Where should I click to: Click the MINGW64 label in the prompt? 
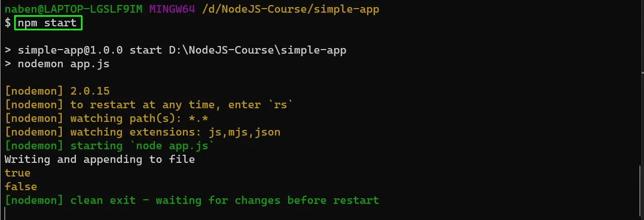click(x=172, y=9)
